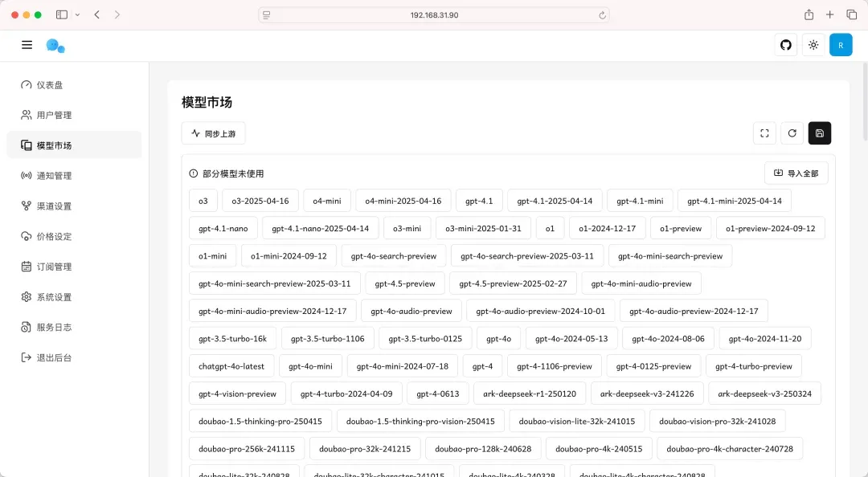Click 导入全部 import all button
This screenshot has width=868, height=477.
click(796, 173)
